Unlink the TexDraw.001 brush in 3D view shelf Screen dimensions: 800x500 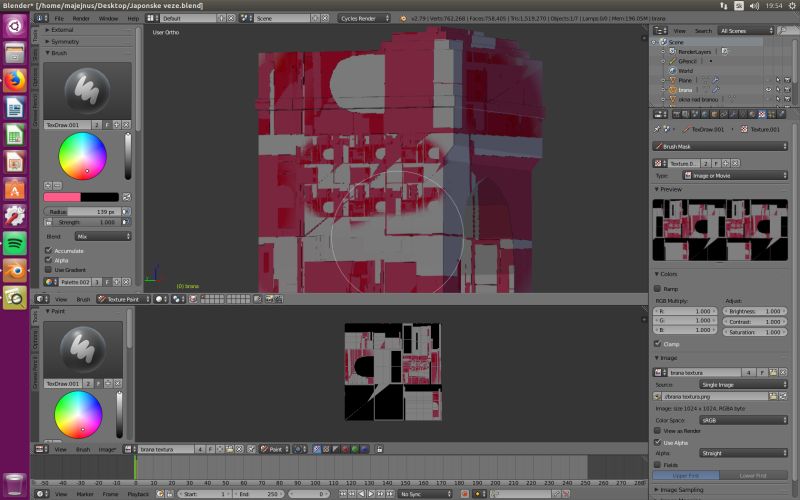coord(126,125)
